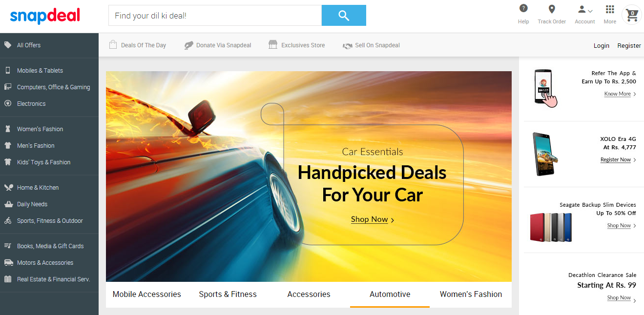Switch to the Sports & Fitness banner tab
This screenshot has width=644, height=315.
[228, 294]
